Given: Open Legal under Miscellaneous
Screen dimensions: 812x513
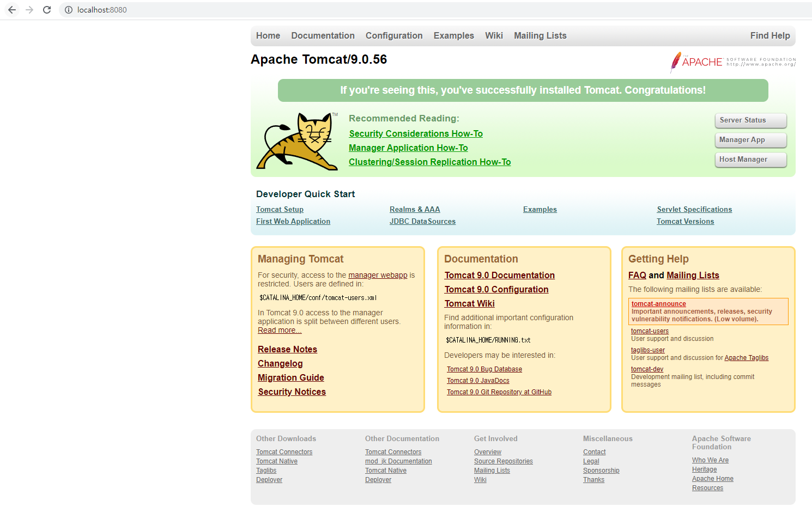Looking at the screenshot, I should (591, 461).
